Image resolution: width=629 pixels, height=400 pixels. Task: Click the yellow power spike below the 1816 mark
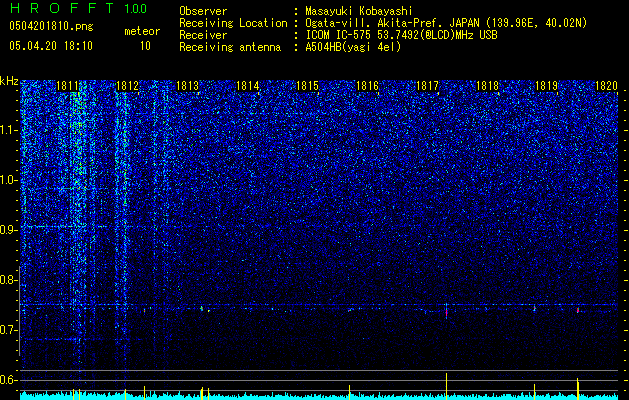coord(349,392)
